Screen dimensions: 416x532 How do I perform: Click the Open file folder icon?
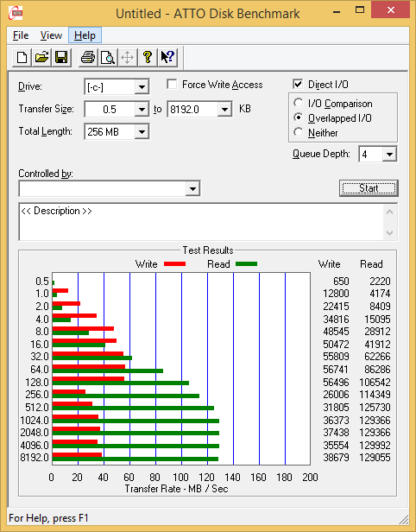pos(41,57)
